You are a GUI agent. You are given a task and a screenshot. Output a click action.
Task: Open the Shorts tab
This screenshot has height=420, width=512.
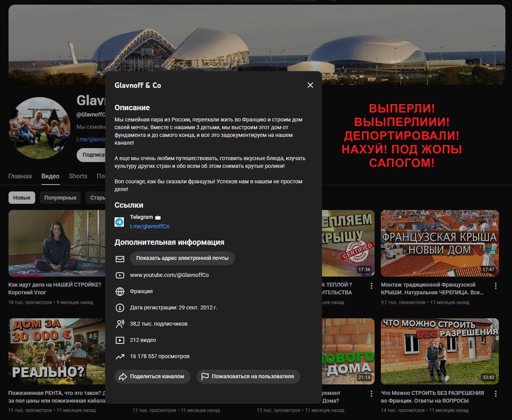point(78,176)
